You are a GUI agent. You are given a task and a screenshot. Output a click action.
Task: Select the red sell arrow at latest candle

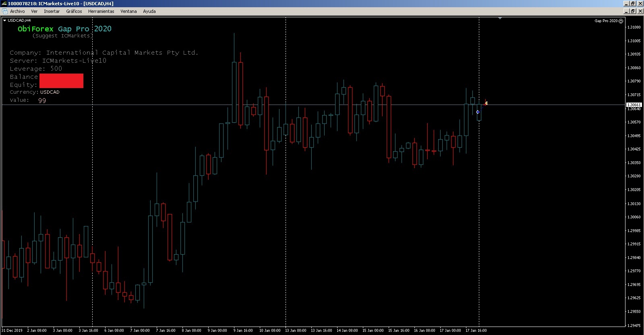tap(486, 103)
